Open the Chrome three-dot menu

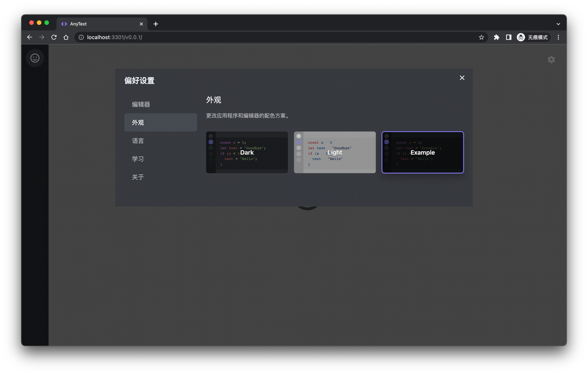click(558, 37)
